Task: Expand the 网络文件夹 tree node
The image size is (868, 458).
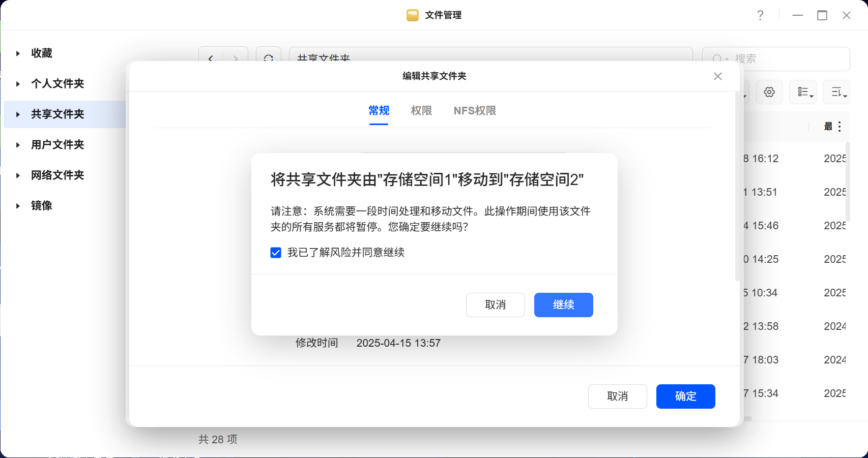Action: tap(18, 175)
